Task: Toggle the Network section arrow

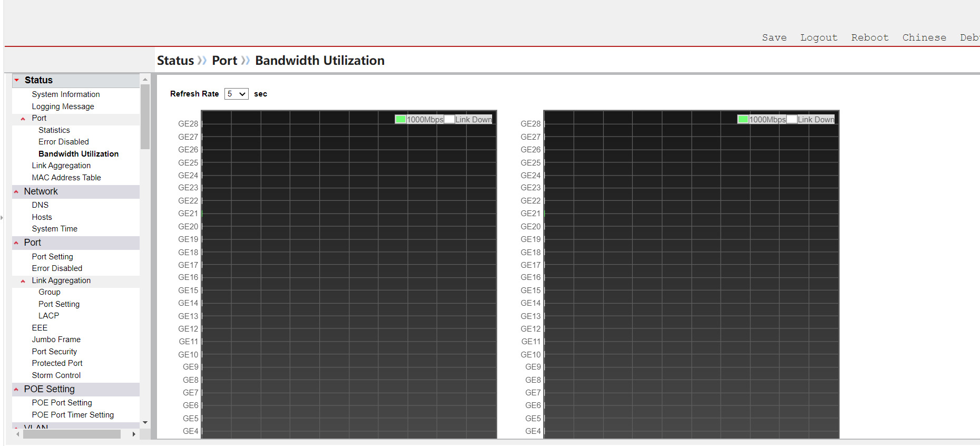Action: (16, 192)
